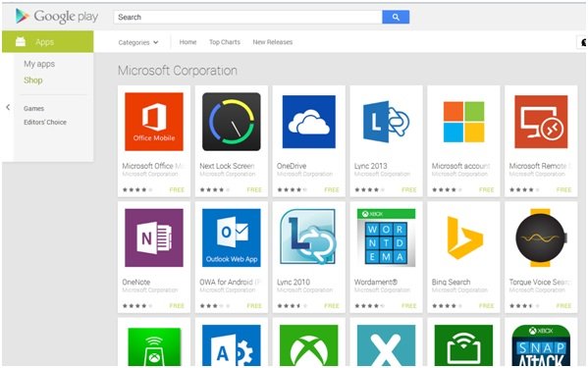Viewport: 588px width, 368px height.
Task: Select the Wordament Xbox game icon
Action: pos(386,237)
